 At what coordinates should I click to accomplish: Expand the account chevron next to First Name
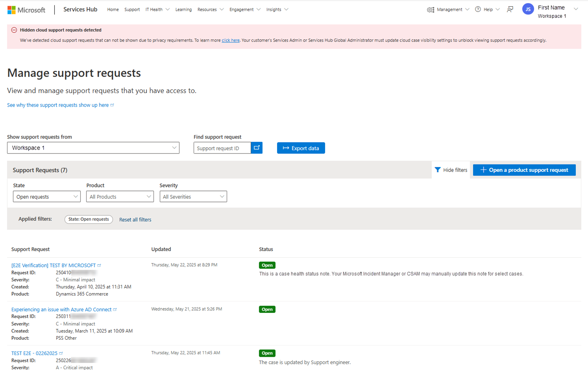(576, 9)
